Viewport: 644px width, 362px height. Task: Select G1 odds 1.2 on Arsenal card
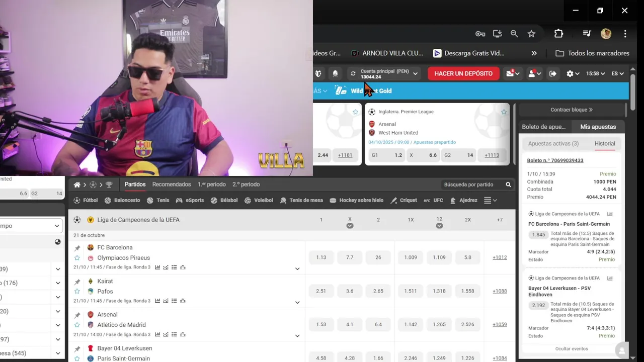click(387, 155)
